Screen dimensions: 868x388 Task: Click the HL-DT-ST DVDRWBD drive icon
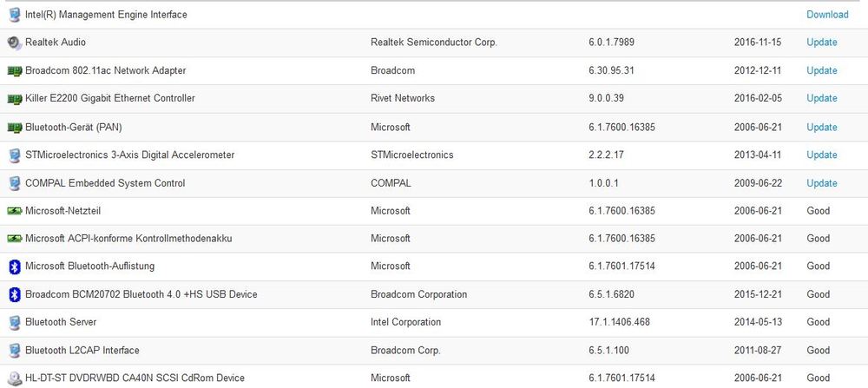click(14, 378)
